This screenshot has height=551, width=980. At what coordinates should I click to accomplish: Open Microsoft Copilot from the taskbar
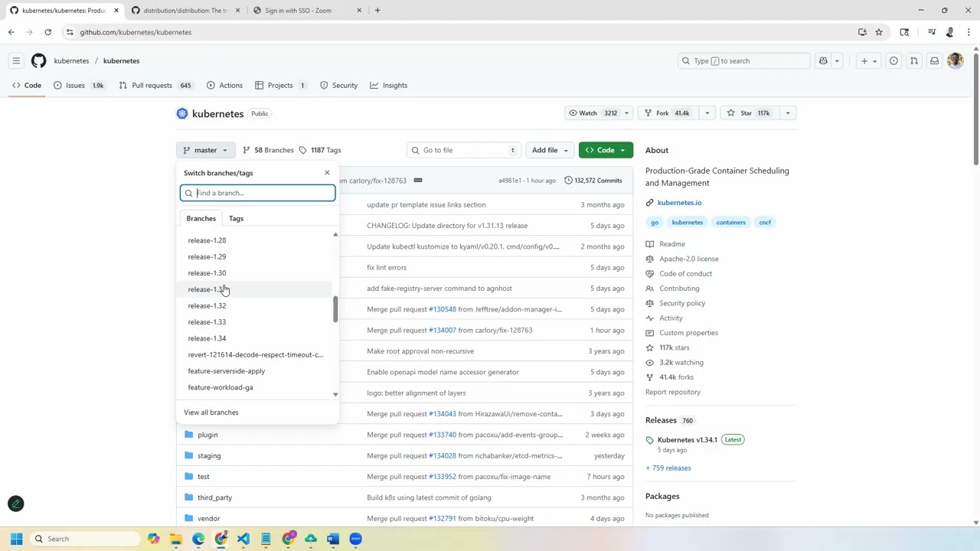[x=154, y=539]
